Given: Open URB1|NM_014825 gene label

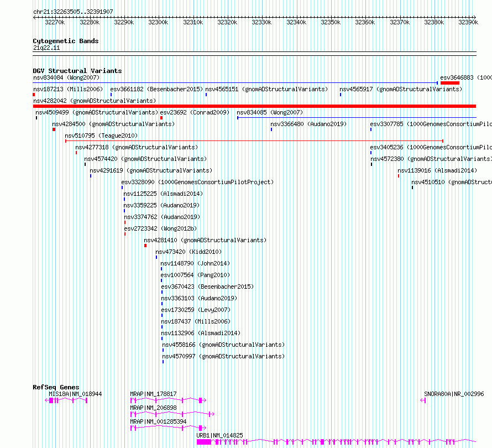Looking at the screenshot, I should click(x=219, y=435).
